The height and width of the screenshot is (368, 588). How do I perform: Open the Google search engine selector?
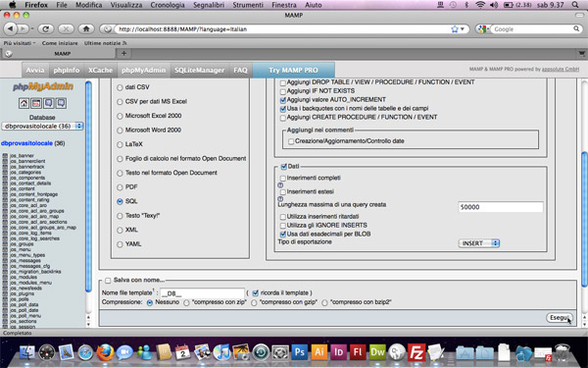(x=483, y=28)
